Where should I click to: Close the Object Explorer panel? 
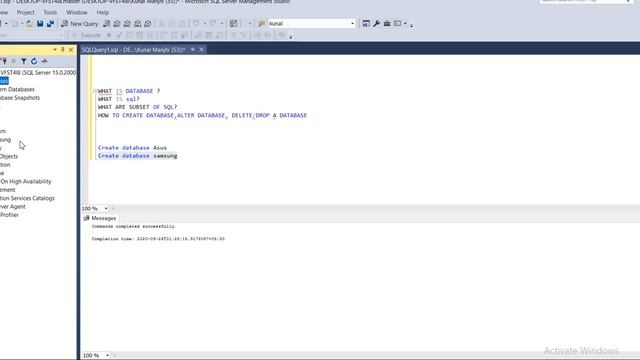[x=71, y=50]
